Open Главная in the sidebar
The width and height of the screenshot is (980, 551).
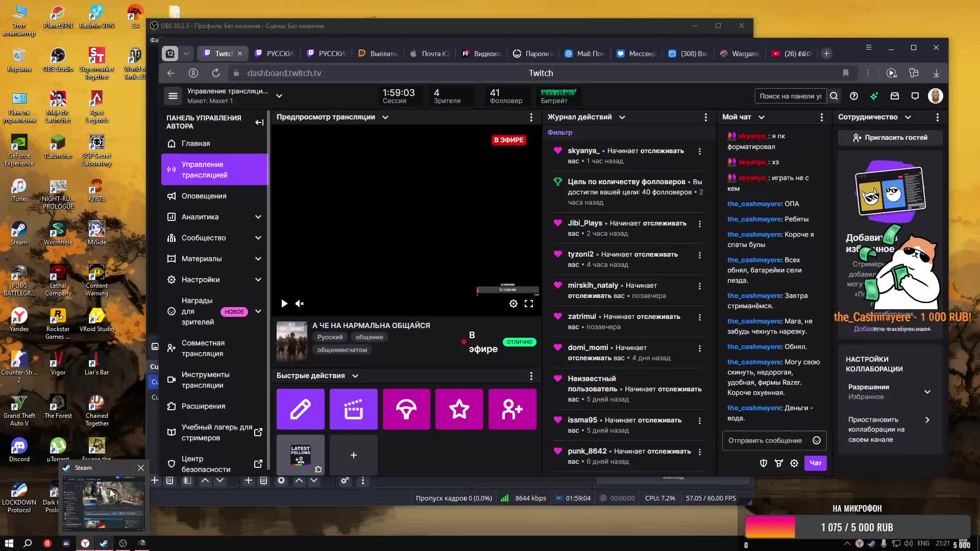214,143
